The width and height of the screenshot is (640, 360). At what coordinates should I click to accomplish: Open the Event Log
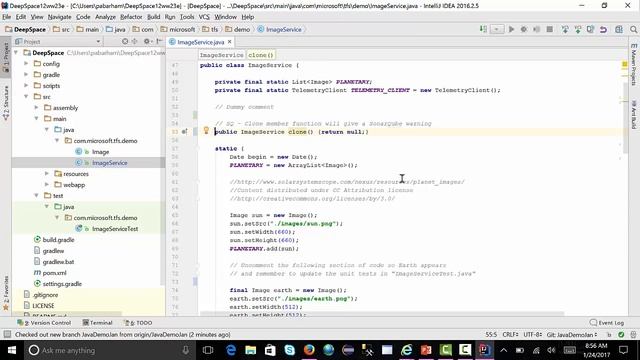[x=607, y=322]
